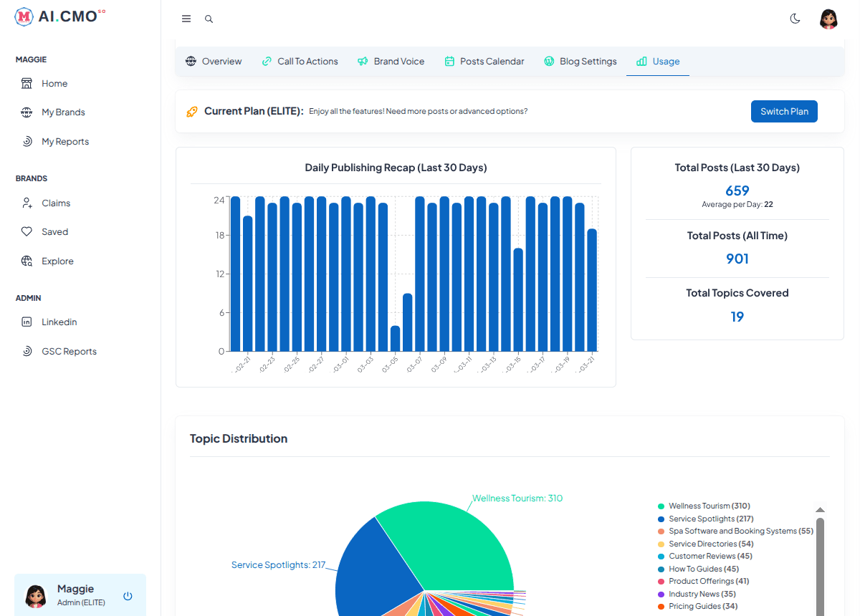The height and width of the screenshot is (616, 860).
Task: Enable dark mode via the moon icon
Action: tap(795, 19)
